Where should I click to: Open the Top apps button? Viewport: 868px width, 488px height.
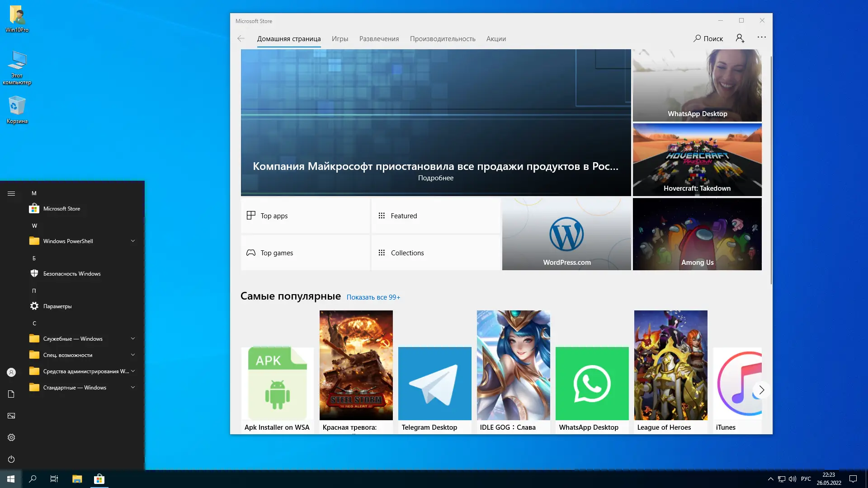(x=305, y=216)
